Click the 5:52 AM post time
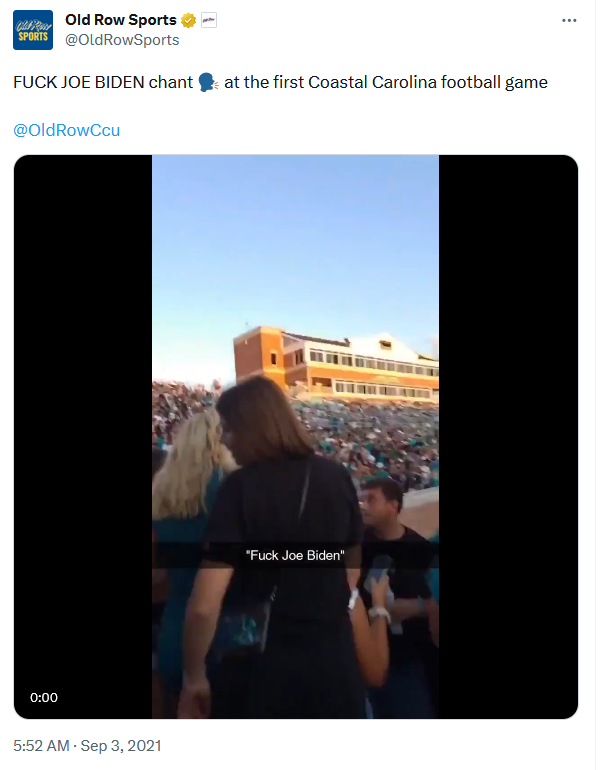 tap(41, 746)
